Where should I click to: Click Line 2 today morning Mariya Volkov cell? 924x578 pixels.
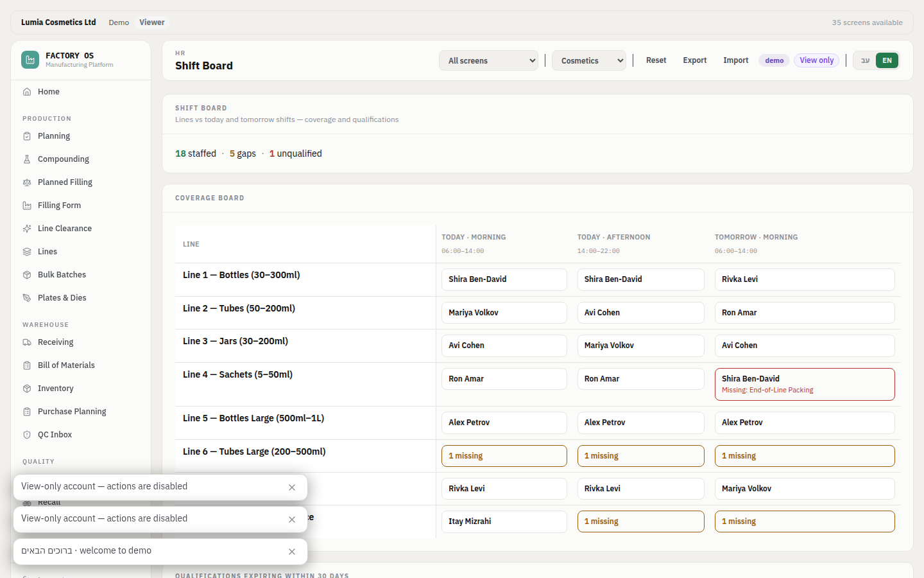point(504,313)
